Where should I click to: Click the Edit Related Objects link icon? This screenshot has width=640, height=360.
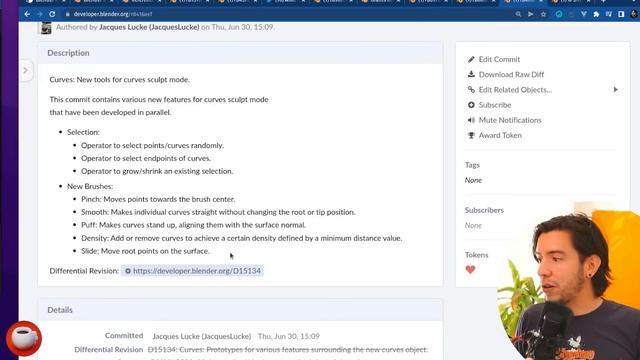click(x=471, y=89)
